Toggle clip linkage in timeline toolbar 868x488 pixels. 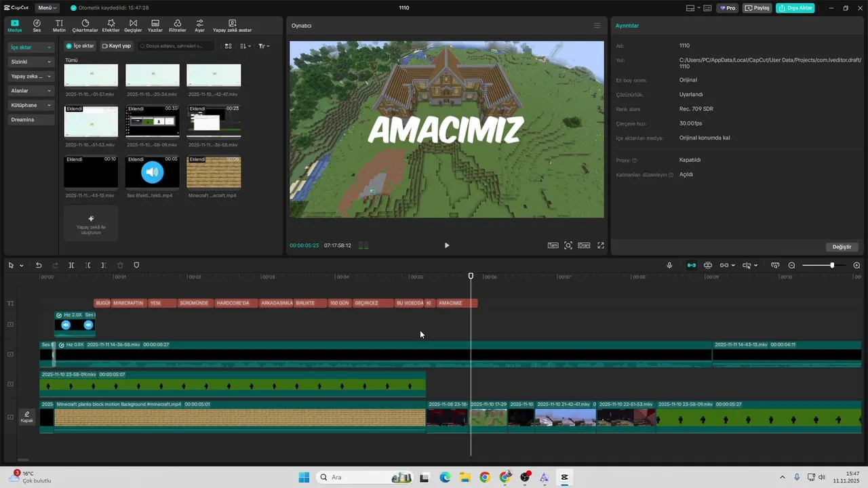[x=724, y=265]
